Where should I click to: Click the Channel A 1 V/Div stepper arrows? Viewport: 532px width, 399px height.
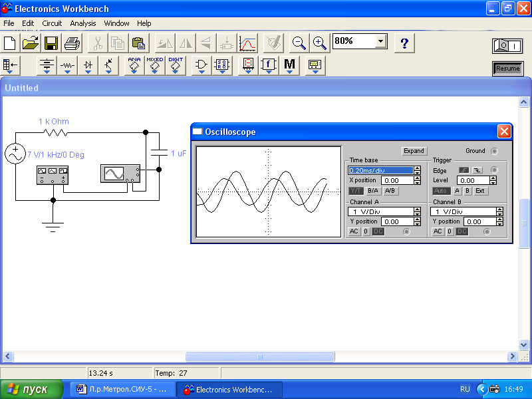[x=418, y=211]
